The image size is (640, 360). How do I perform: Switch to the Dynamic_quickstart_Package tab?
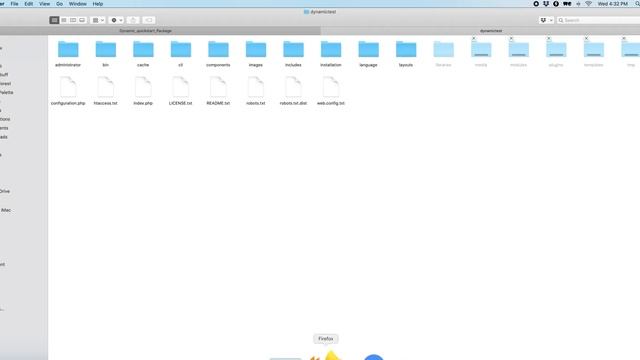click(160, 31)
